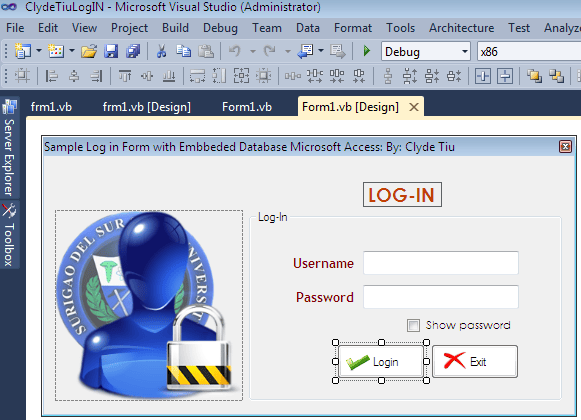
Task: Click Increase Vertical Spacing icon
Action: (x=410, y=76)
